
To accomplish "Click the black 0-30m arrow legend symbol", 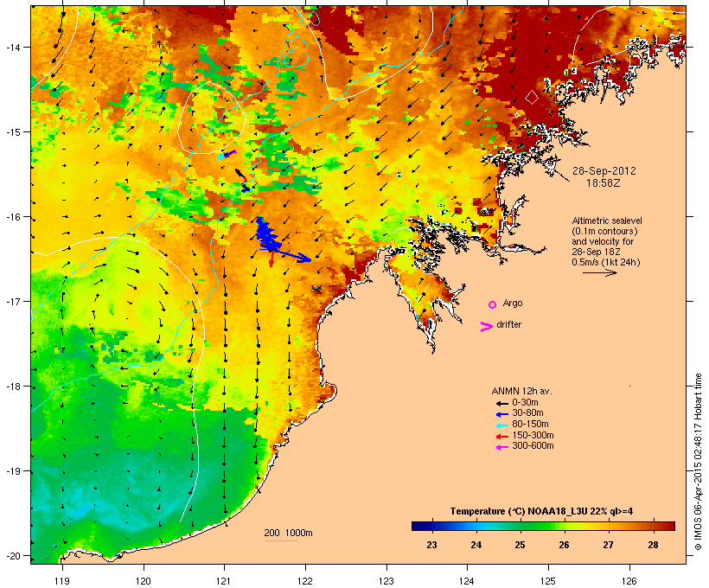I will click(502, 404).
